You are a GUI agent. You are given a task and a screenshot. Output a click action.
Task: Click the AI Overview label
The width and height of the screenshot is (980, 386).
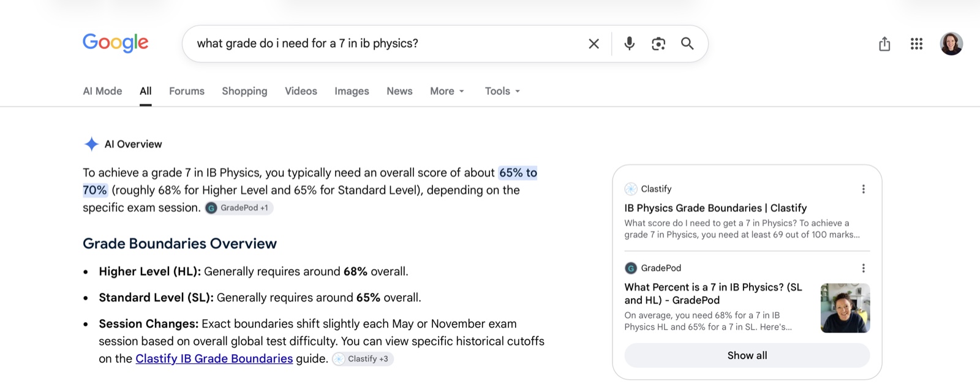pyautogui.click(x=133, y=144)
